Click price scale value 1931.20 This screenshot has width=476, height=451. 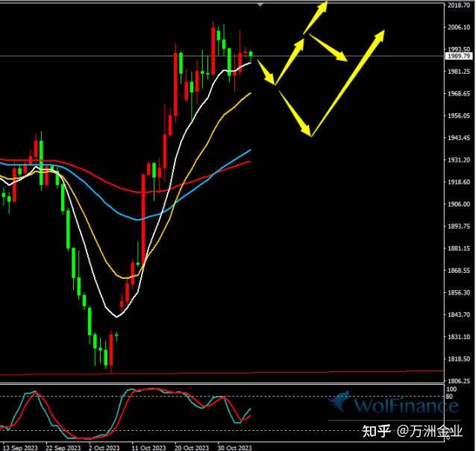459,160
